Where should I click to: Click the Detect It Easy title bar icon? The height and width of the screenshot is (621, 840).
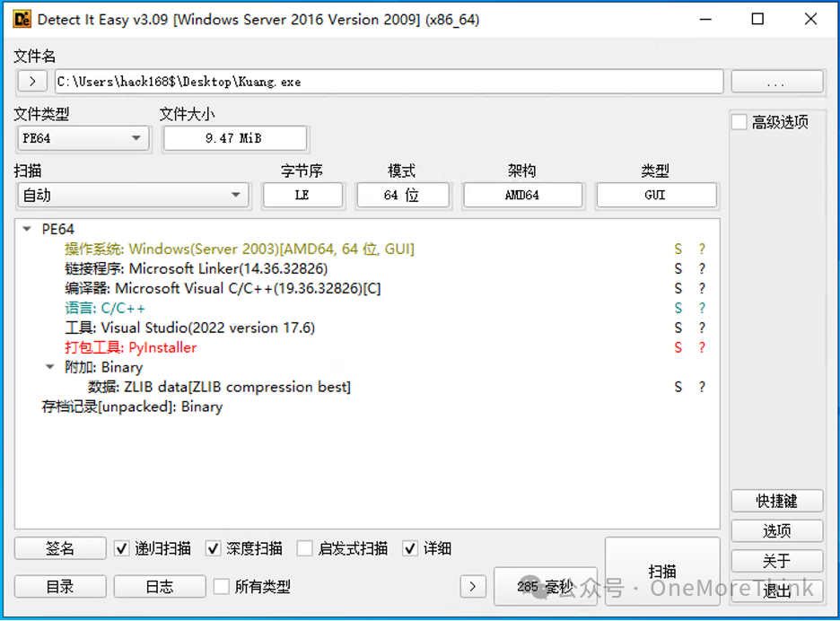[x=22, y=19]
